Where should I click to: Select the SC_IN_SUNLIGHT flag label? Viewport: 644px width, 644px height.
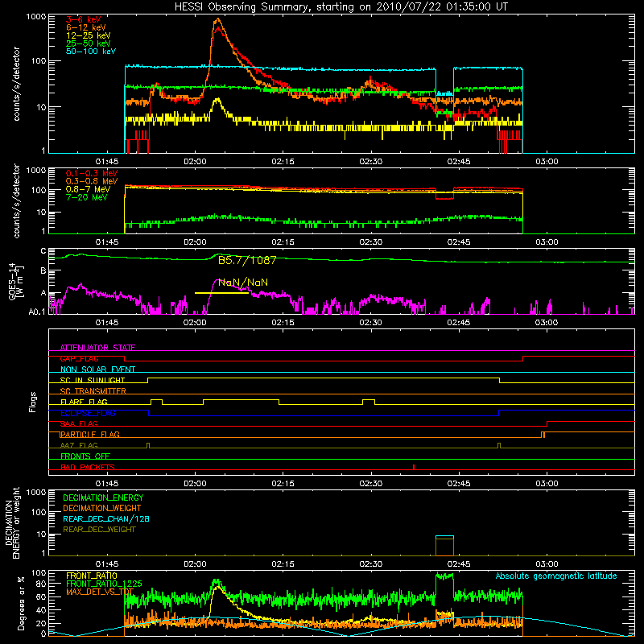pyautogui.click(x=93, y=380)
